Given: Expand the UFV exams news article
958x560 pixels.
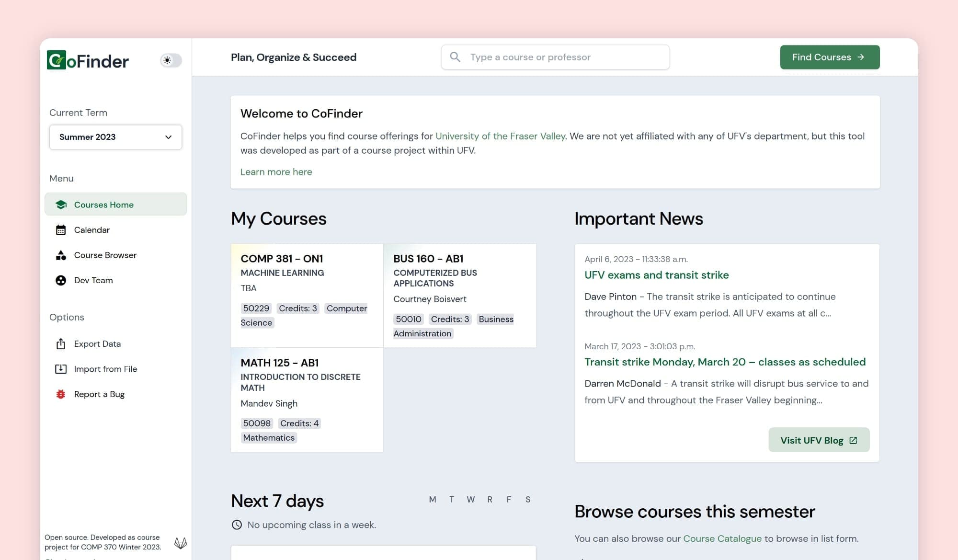Looking at the screenshot, I should pyautogui.click(x=656, y=274).
